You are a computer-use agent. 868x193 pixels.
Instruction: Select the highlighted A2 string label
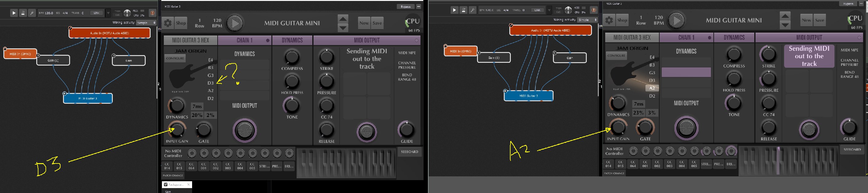pos(652,88)
